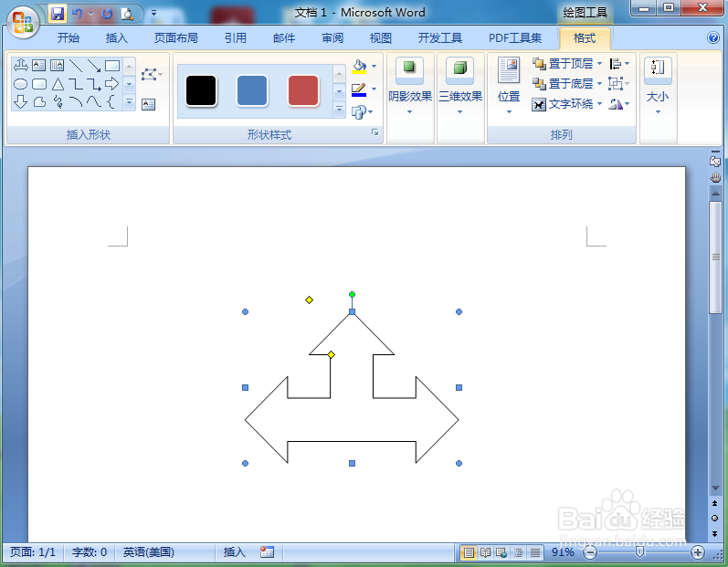Screen dimensions: 728x567
Task: Open the 开始 tab
Action: [69, 38]
